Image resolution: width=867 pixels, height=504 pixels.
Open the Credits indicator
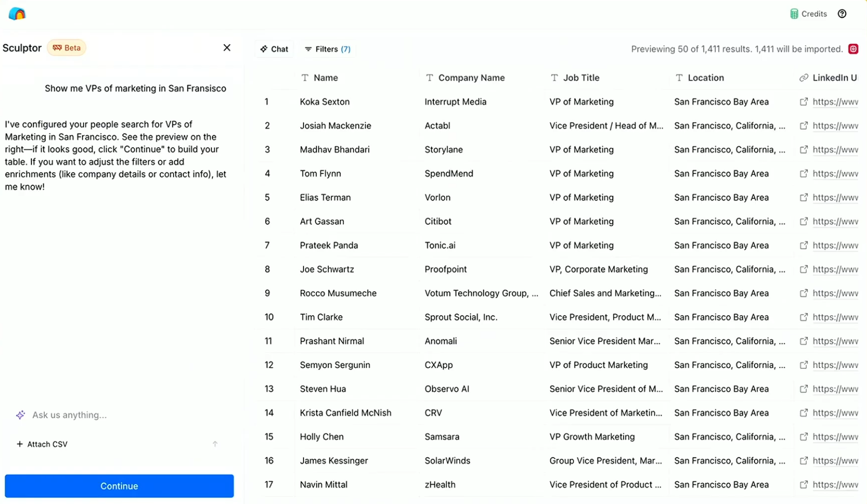(808, 14)
